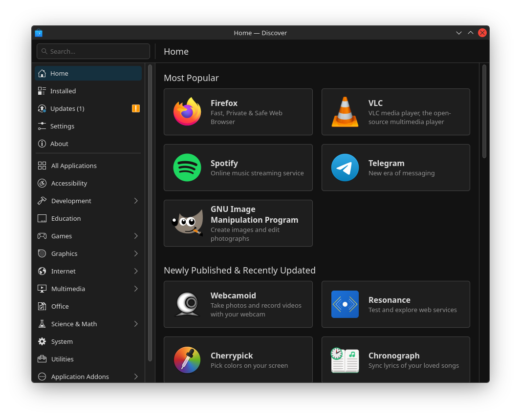The image size is (521, 420).
Task: Minimize the Discover window
Action: (x=459, y=33)
